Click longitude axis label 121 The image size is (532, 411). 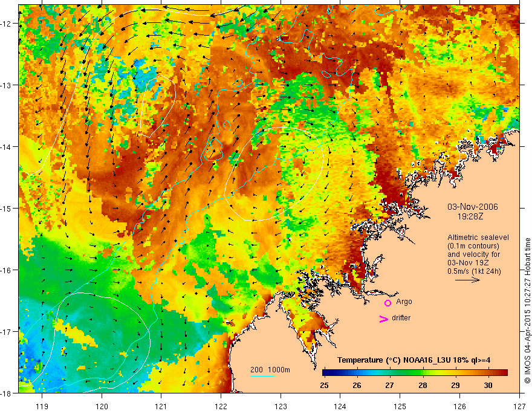point(161,406)
